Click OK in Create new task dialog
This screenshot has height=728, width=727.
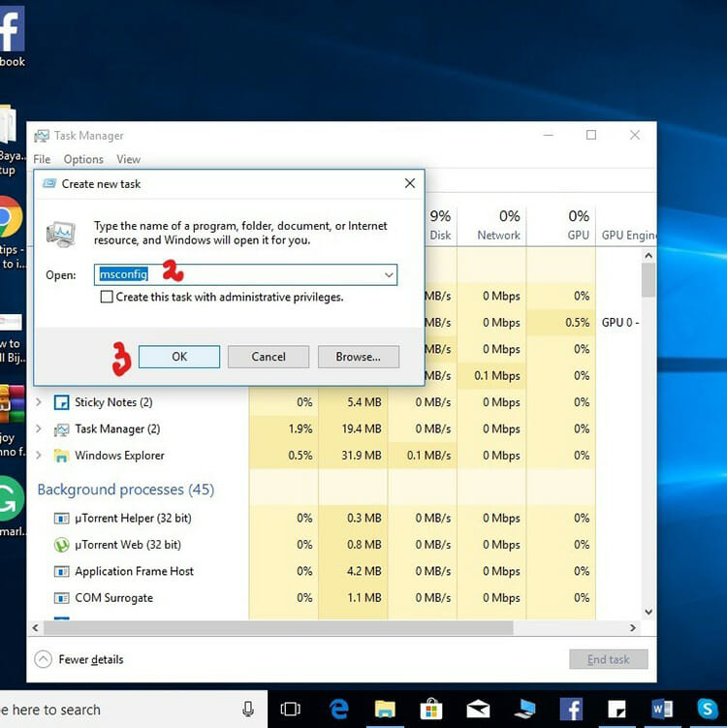point(179,357)
